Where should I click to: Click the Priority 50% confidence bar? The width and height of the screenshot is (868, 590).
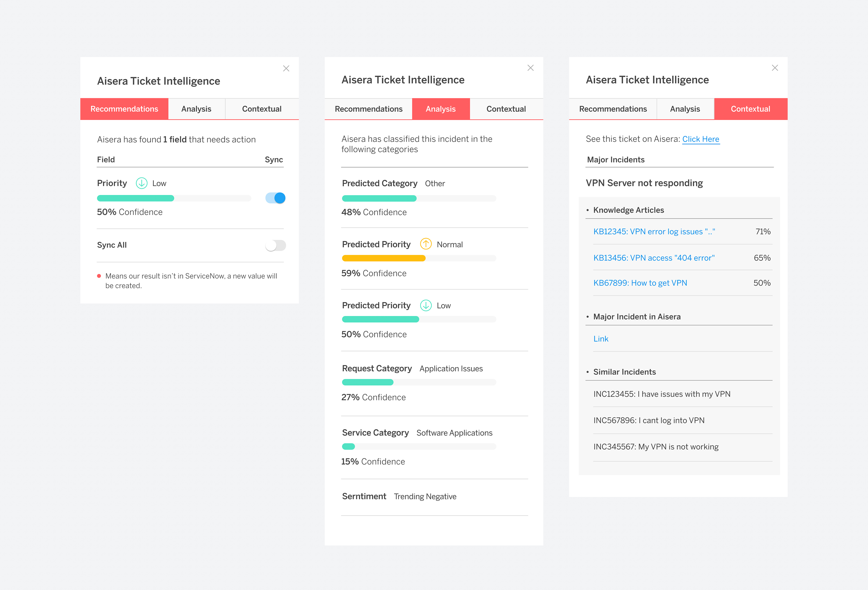(x=174, y=198)
